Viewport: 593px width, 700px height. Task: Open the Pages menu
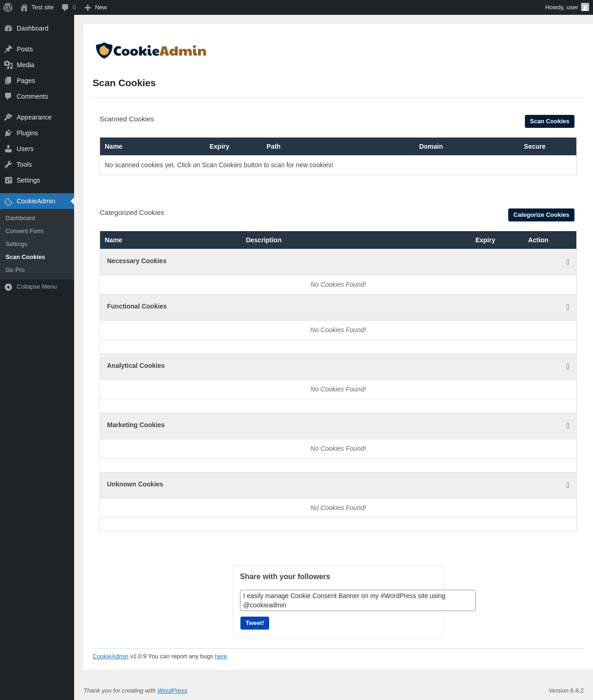tap(37, 81)
